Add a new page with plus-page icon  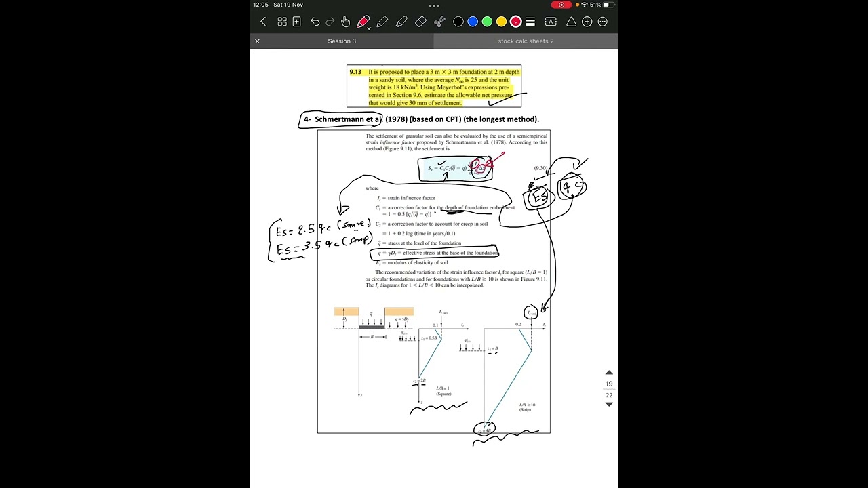[x=297, y=22]
